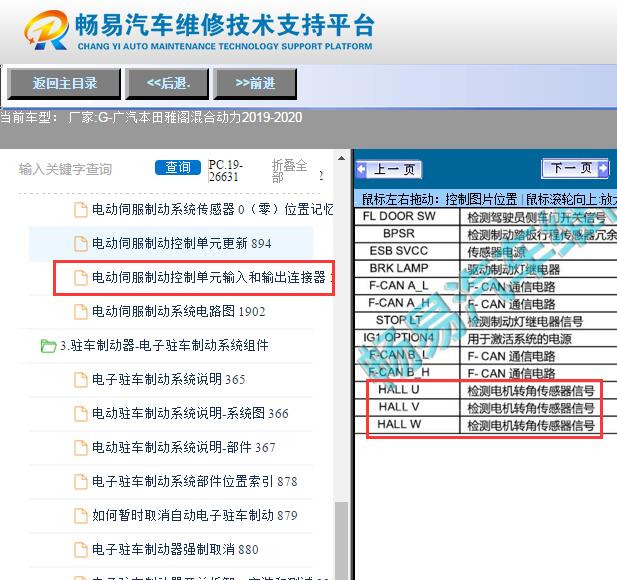Click document icon beside 电动驻车制动系统说明-部件 367
This screenshot has width=617, height=580.
81,448
